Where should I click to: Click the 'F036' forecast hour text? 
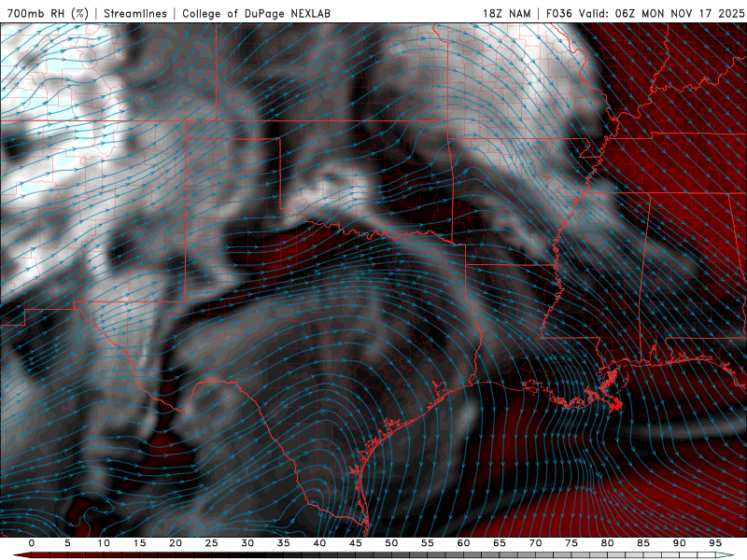pos(558,13)
